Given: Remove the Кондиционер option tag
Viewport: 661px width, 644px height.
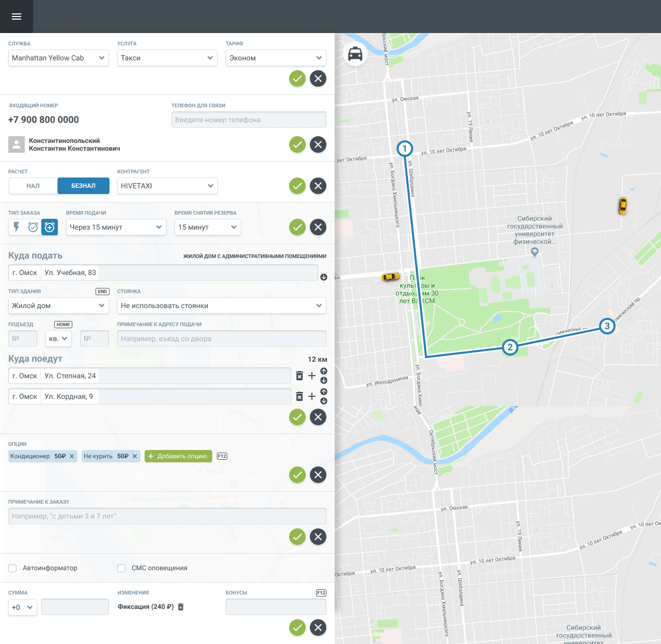Looking at the screenshot, I should (x=72, y=456).
